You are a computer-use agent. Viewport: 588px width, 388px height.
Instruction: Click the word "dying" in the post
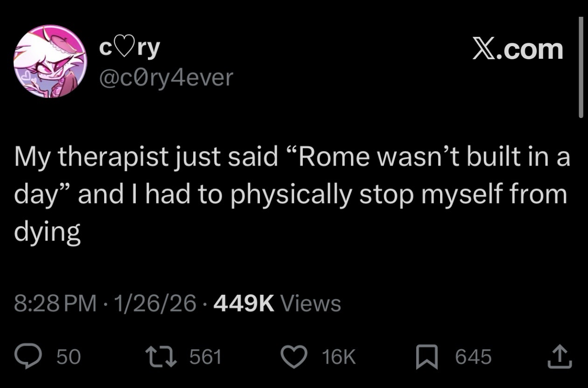point(47,232)
